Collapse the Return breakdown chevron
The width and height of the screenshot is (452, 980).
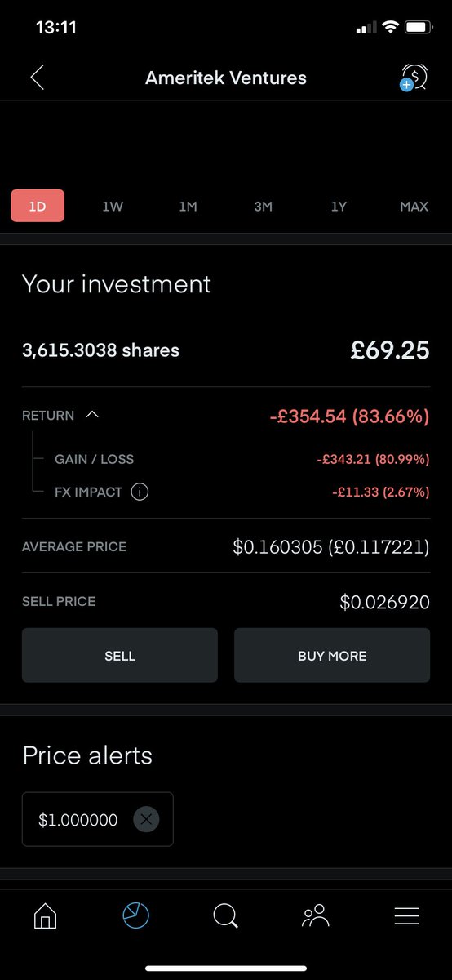point(92,415)
